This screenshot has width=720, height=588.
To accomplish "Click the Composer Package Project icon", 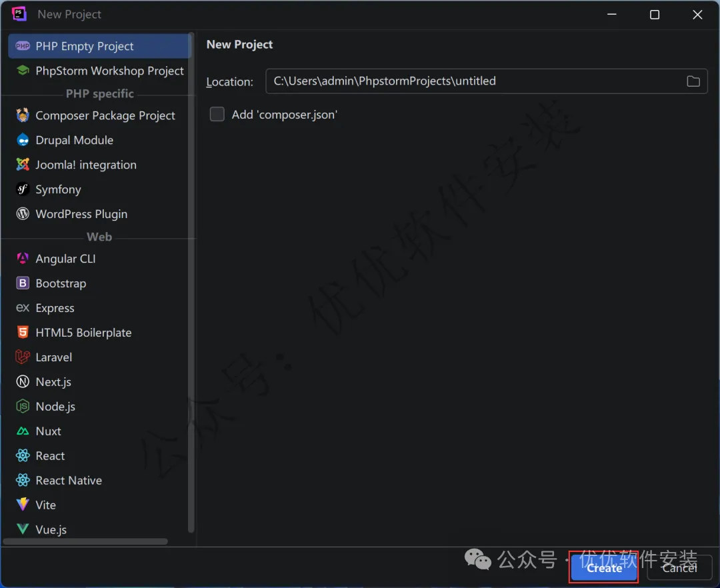I will coord(23,115).
